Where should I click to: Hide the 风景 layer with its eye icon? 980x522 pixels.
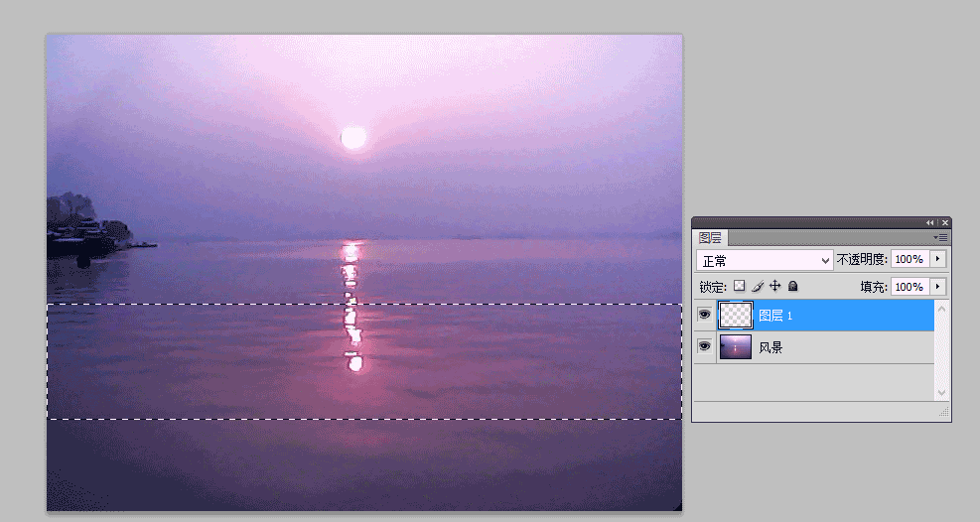click(x=704, y=346)
